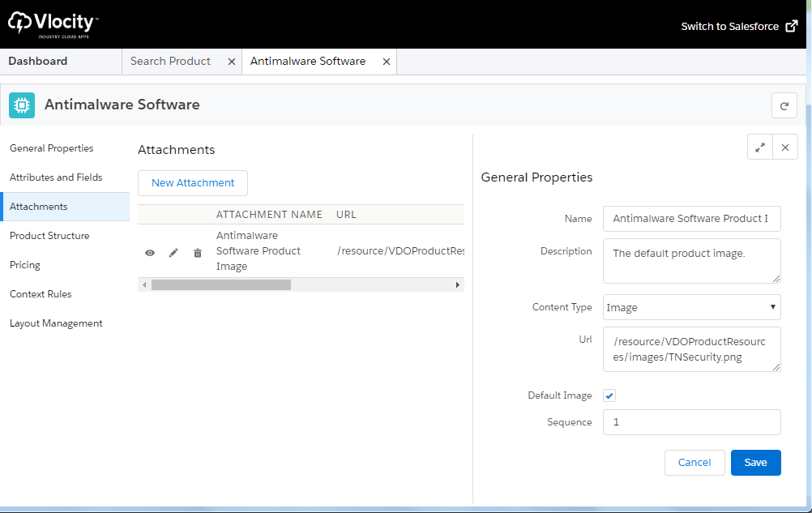Click the Vlocity cloud logo
This screenshot has height=513, width=812.
coord(52,24)
